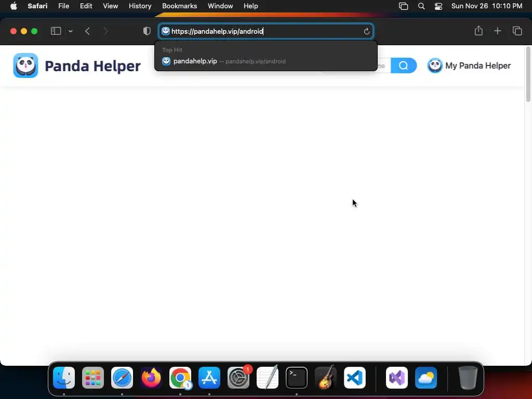The image size is (532, 399).
Task: Open Control Center in menu bar
Action: [x=438, y=6]
